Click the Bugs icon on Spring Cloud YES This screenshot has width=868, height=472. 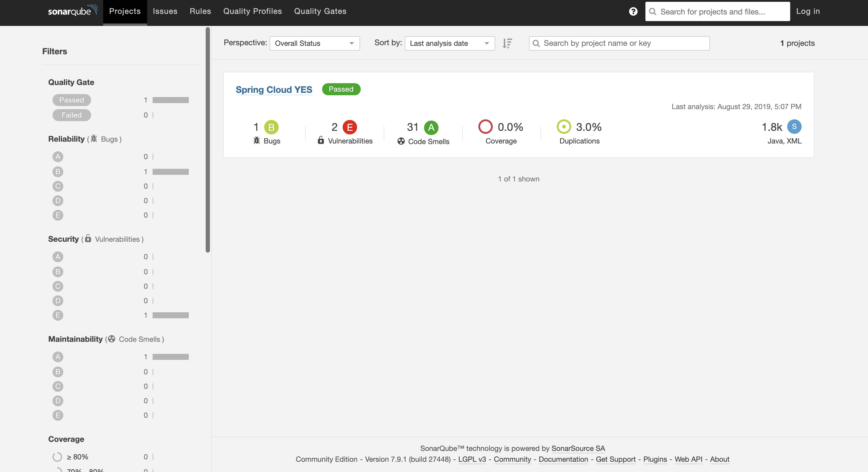point(257,141)
